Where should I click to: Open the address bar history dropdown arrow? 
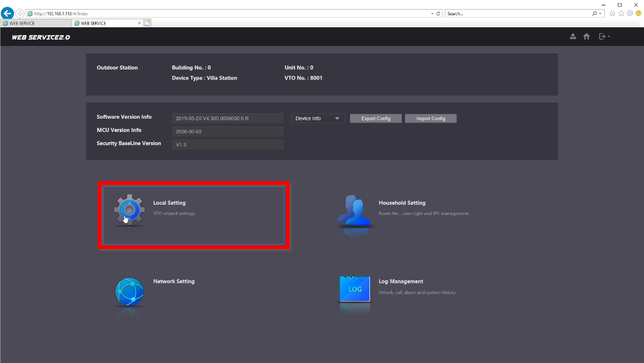[432, 13]
